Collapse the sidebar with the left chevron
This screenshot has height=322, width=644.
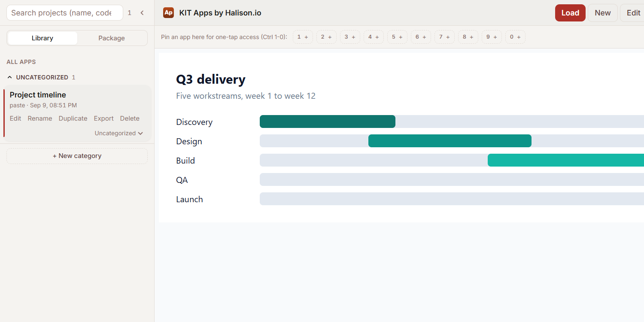142,13
